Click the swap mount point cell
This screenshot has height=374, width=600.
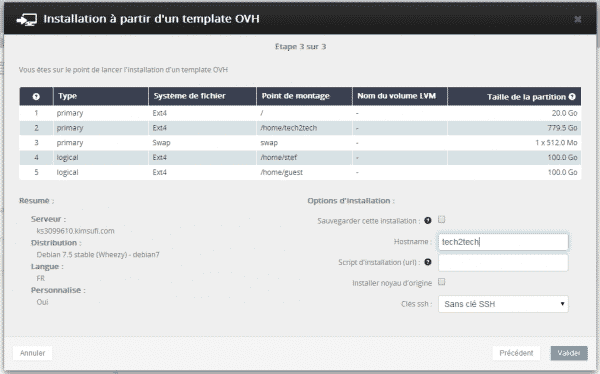(x=269, y=143)
